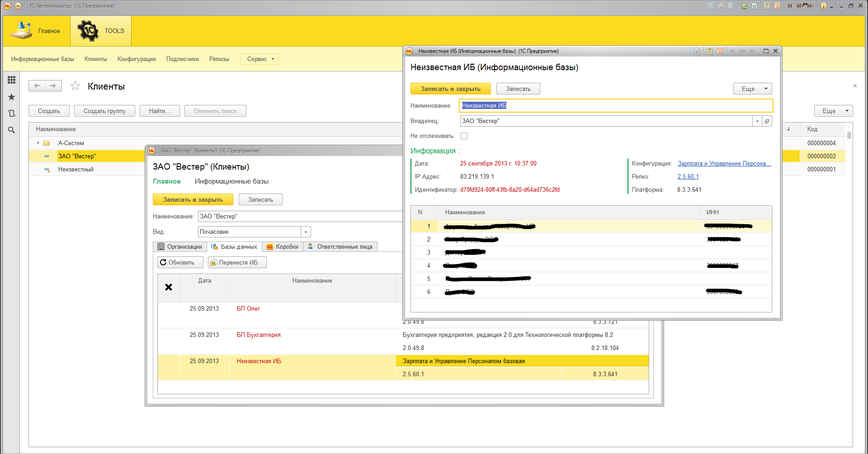Viewport: 868px width, 454px height.
Task: Open the 1C main menu dropdown icon
Action: tap(18, 6)
